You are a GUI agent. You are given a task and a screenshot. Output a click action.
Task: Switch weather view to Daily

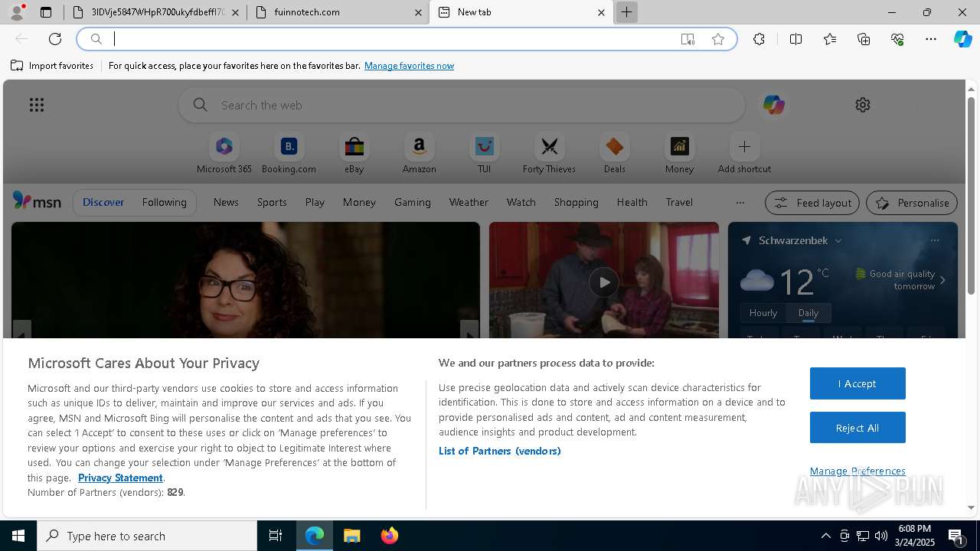pos(808,312)
